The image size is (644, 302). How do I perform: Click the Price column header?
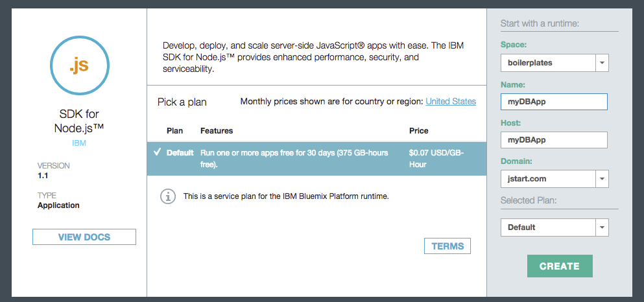click(419, 131)
